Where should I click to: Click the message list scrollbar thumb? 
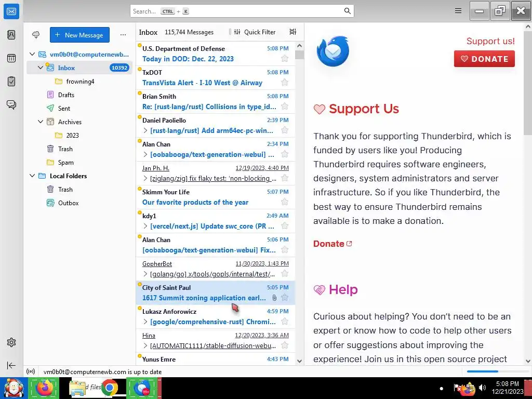[x=299, y=55]
